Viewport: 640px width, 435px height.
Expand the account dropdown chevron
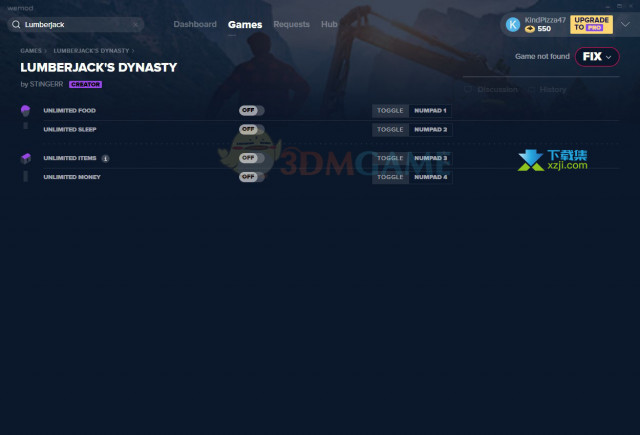coord(625,24)
